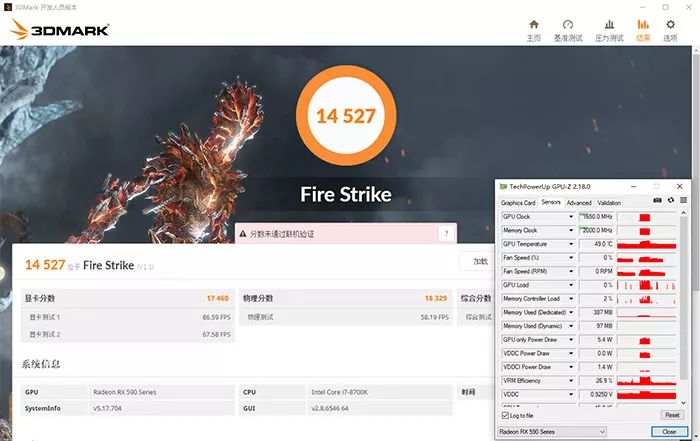Image resolution: width=700 pixels, height=441 pixels.
Task: Click the physics score 18 329 value
Action: tap(436, 298)
